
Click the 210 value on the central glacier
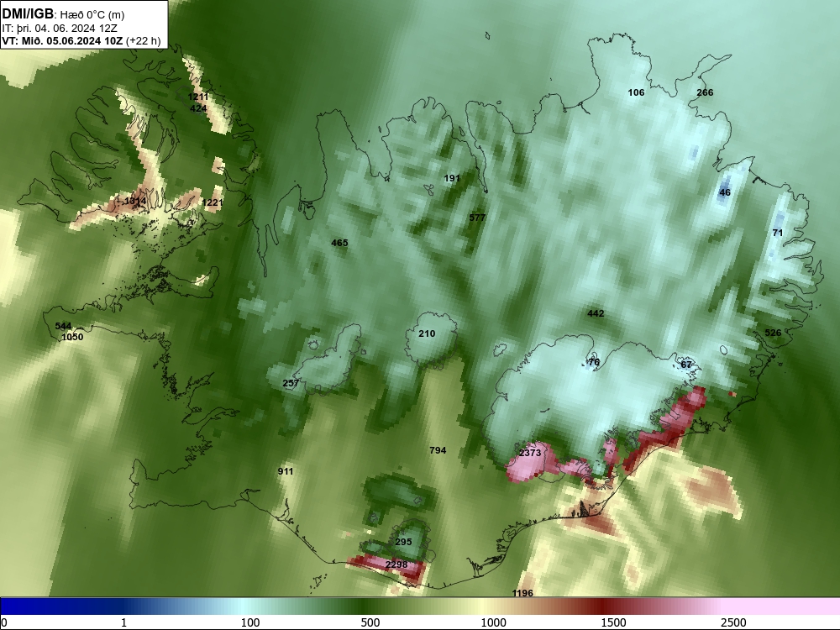point(427,333)
